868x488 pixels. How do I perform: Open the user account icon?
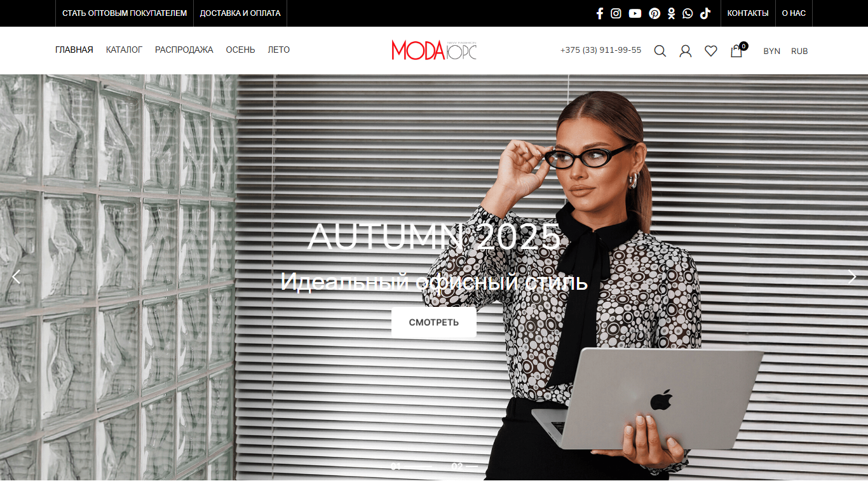[x=686, y=51]
